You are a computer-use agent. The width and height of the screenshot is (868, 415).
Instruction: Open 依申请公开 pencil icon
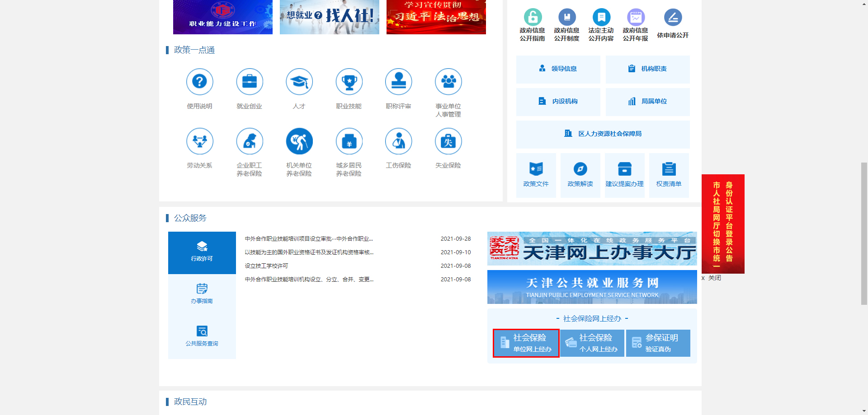click(x=673, y=17)
